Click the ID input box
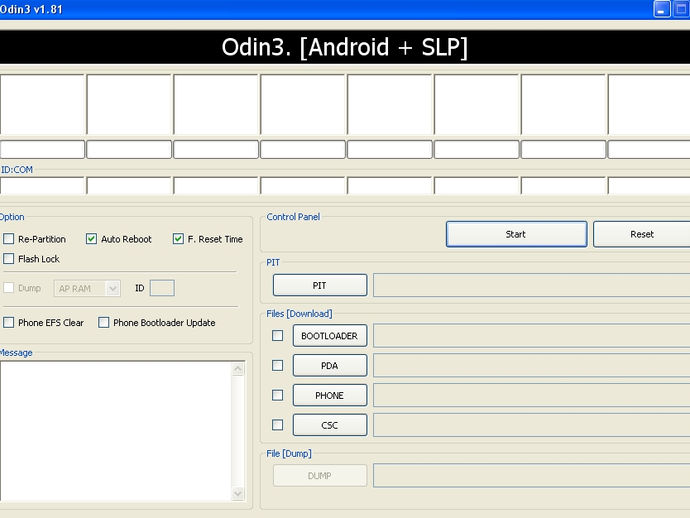The width and height of the screenshot is (690, 518). [x=162, y=288]
